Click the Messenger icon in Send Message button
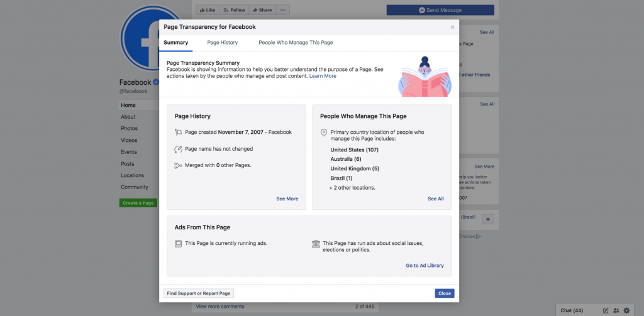644x316 pixels. pos(422,10)
